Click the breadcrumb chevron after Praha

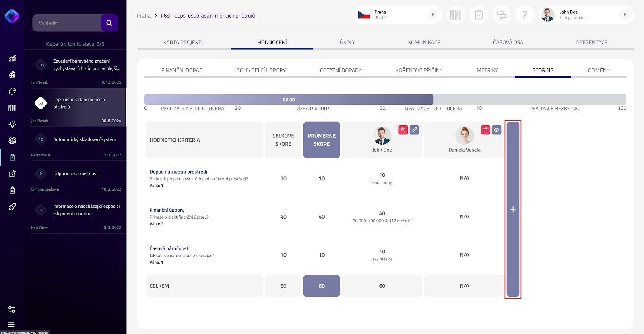pos(156,16)
